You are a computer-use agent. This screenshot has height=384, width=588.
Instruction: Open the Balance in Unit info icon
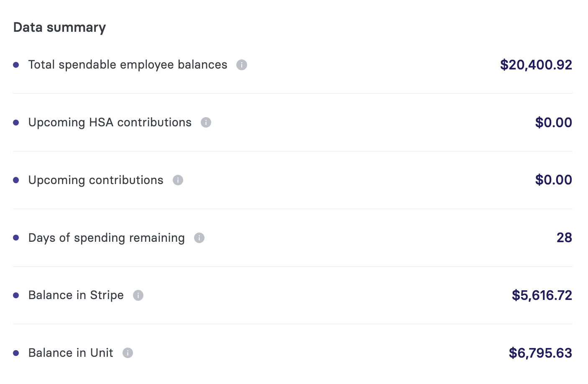(x=128, y=353)
